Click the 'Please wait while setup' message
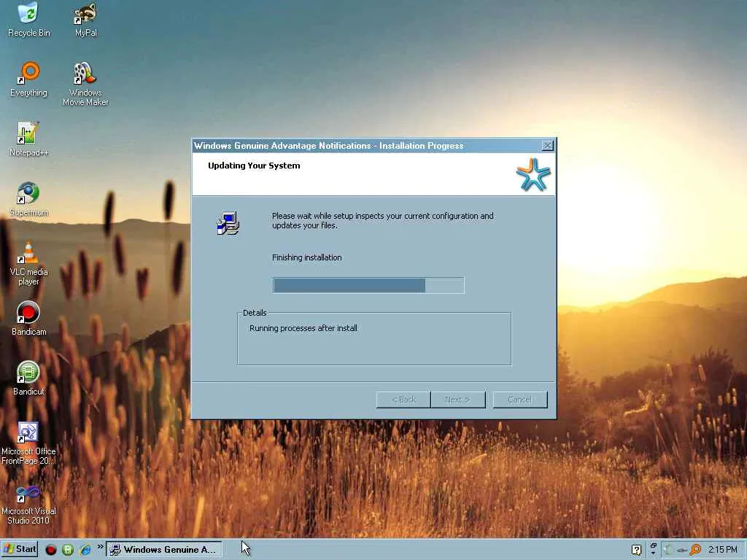This screenshot has height=560, width=747. (382, 220)
